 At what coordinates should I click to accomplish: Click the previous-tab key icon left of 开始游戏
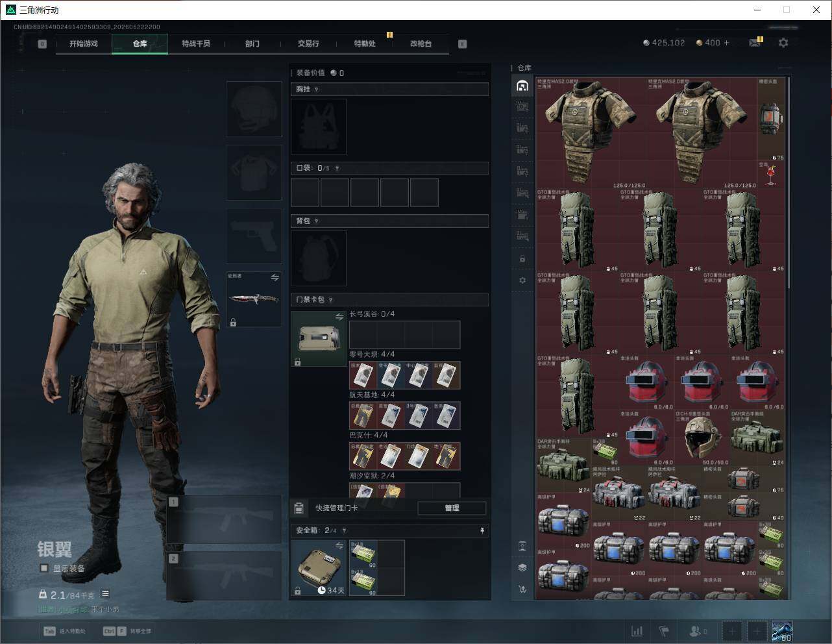[42, 44]
